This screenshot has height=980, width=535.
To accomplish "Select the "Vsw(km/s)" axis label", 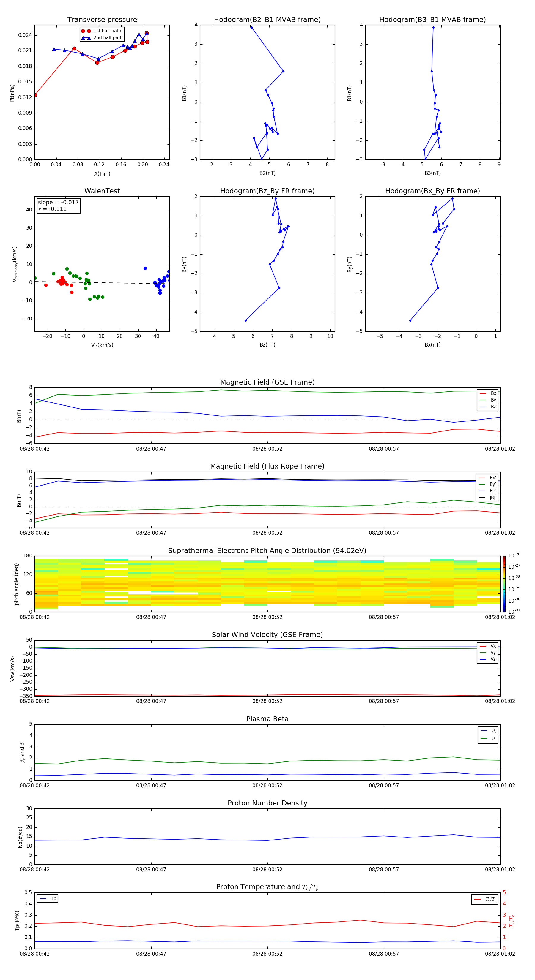I will (x=12, y=668).
